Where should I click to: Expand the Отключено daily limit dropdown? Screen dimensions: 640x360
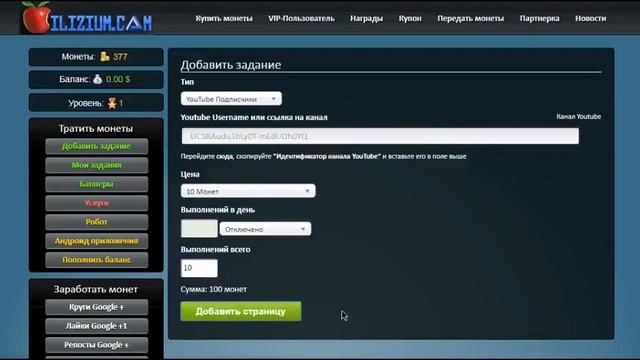click(x=265, y=229)
